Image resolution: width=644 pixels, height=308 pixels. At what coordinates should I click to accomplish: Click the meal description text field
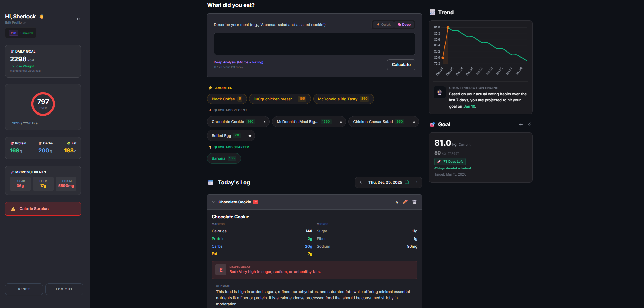314,43
